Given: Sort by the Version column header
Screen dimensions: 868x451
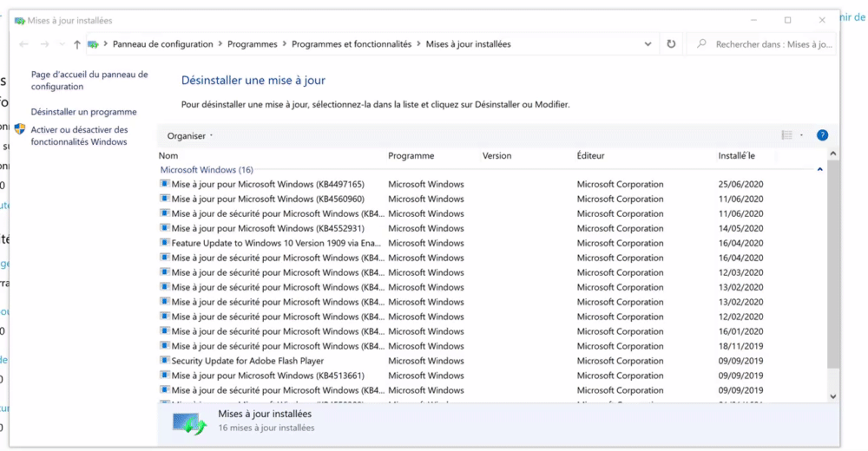Looking at the screenshot, I should 496,156.
